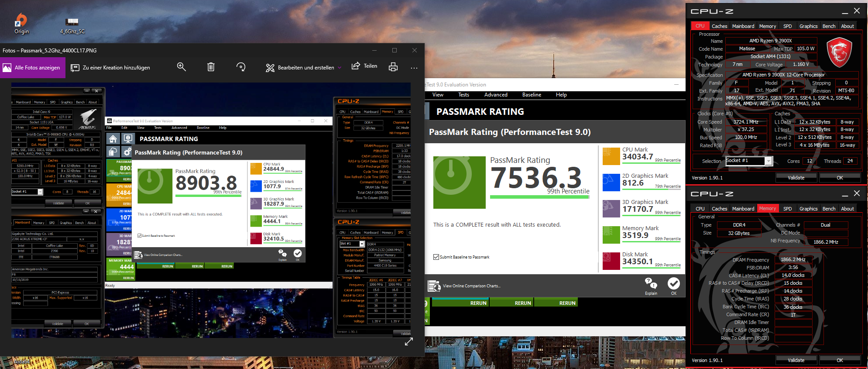Click OK in lower CPU-Z window
The image size is (868, 369).
pyautogui.click(x=840, y=360)
